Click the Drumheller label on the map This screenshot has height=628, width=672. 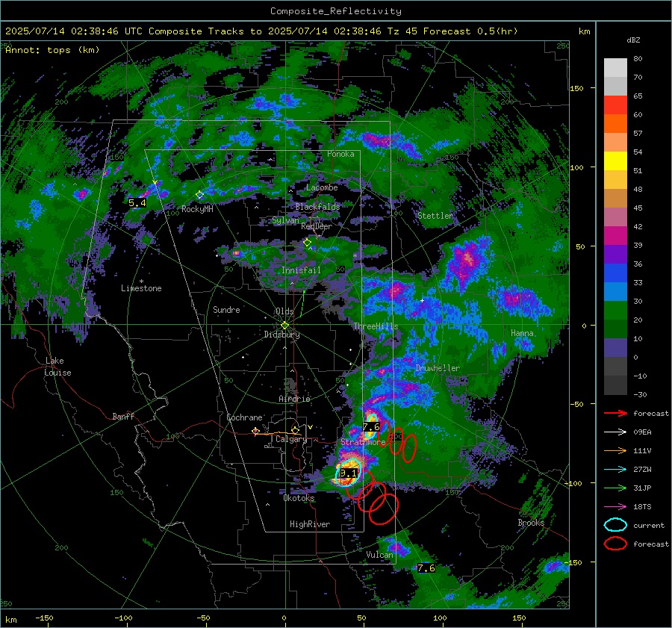pos(438,368)
